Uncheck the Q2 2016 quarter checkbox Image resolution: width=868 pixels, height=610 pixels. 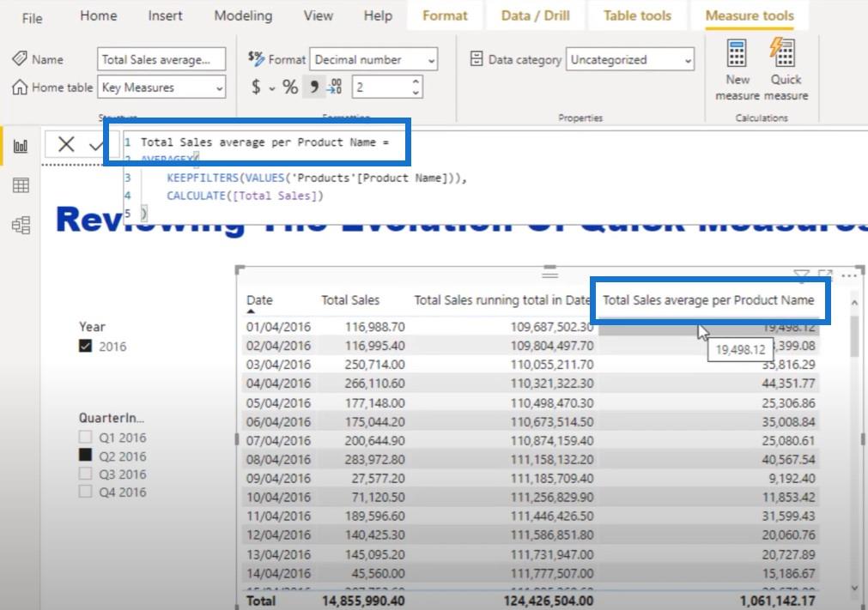click(85, 456)
